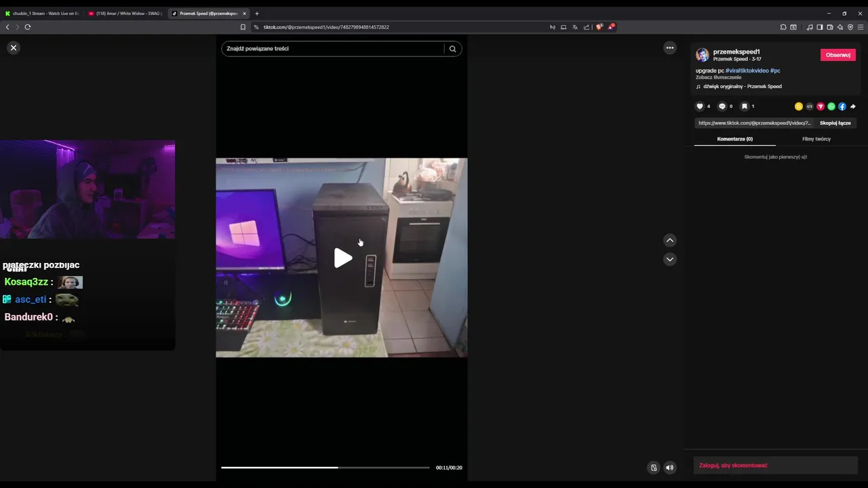Image resolution: width=868 pixels, height=488 pixels.
Task: Open the Brave Shields lion icon
Action: point(599,27)
